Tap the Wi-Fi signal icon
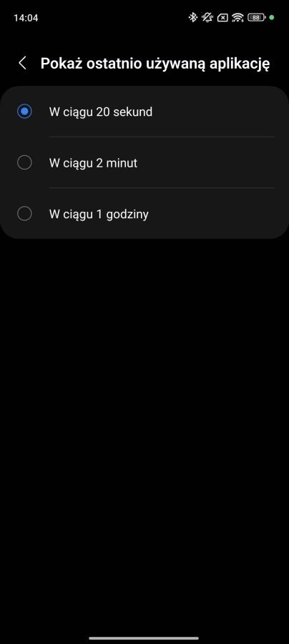This screenshot has width=289, height=644. point(237,18)
